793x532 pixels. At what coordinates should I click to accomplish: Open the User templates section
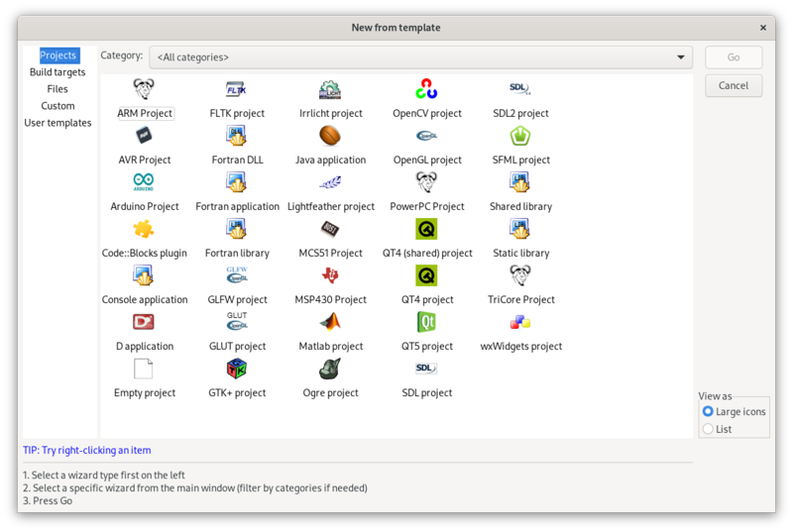(x=57, y=123)
